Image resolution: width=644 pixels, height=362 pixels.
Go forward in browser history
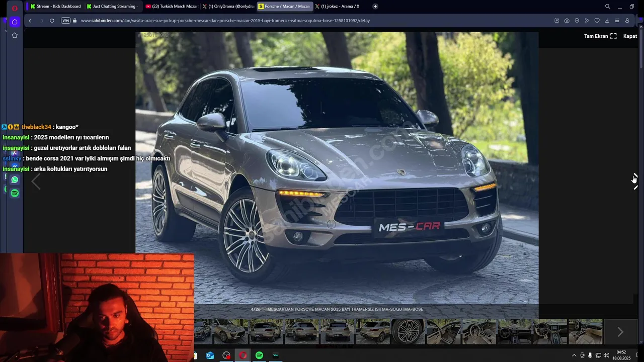point(42,21)
